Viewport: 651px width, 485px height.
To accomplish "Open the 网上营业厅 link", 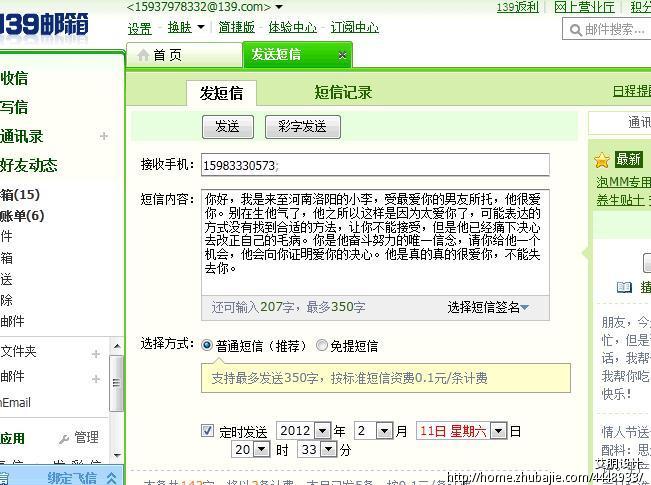I will [584, 7].
